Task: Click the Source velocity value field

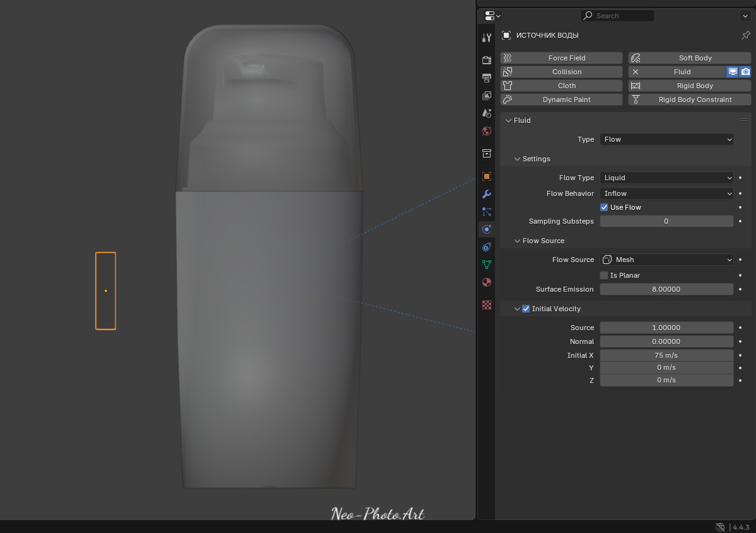Action: click(666, 328)
